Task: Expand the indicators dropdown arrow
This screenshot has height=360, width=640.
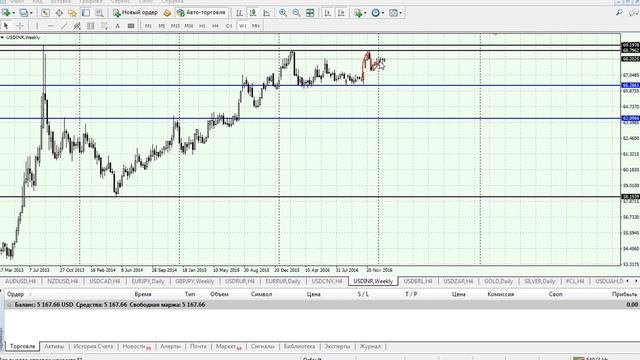Action: tap(365, 13)
